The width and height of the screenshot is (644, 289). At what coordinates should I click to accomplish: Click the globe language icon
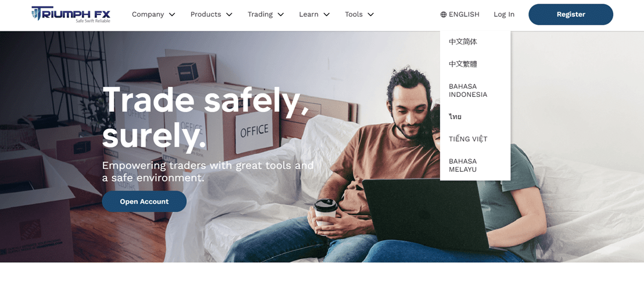point(443,15)
